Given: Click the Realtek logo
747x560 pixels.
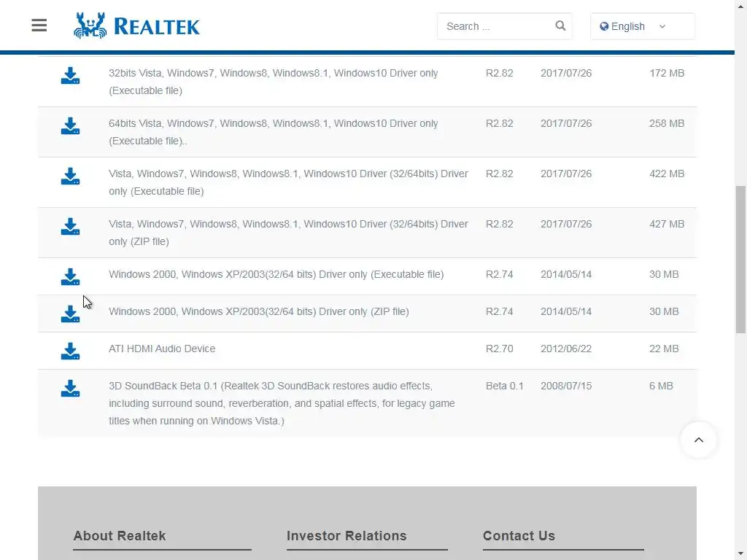Looking at the screenshot, I should coord(136,26).
